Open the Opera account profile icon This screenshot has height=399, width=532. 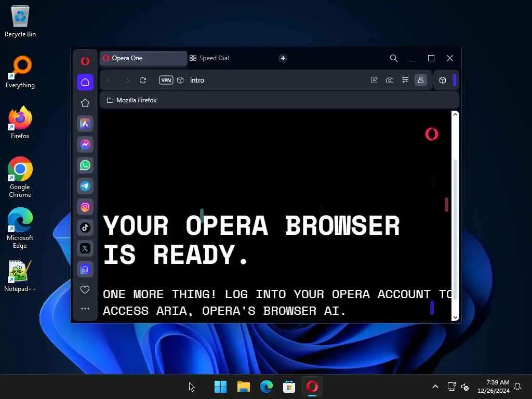(421, 80)
